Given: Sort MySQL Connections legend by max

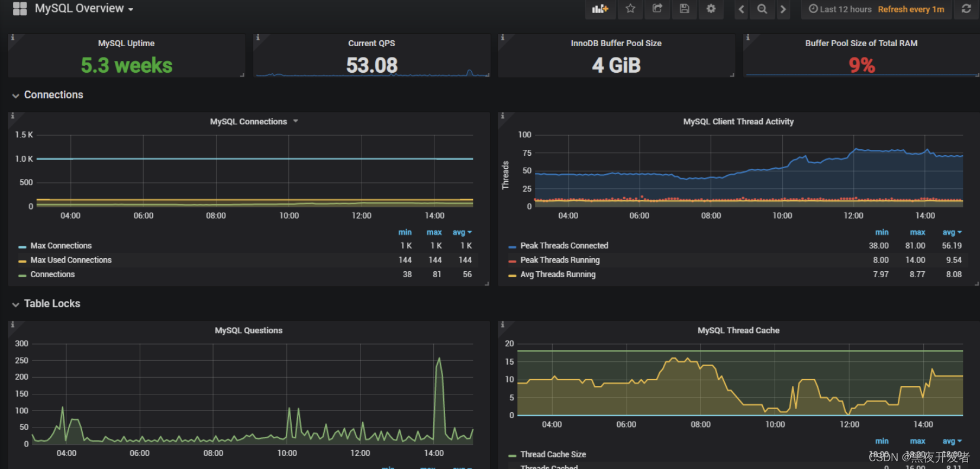Looking at the screenshot, I should [434, 232].
